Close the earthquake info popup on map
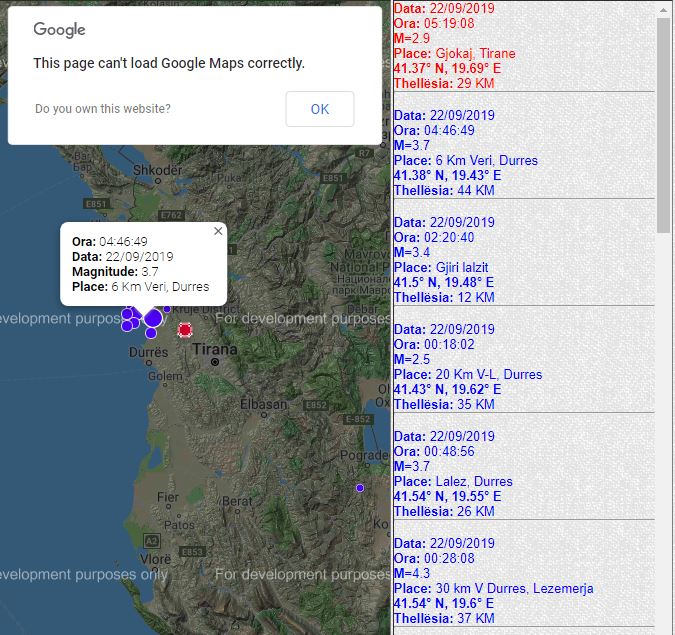 tap(218, 231)
